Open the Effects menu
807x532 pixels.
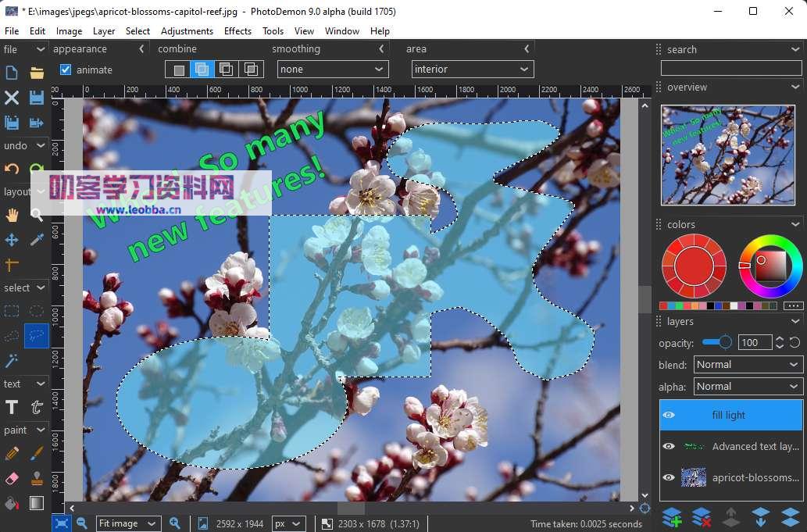coord(237,31)
